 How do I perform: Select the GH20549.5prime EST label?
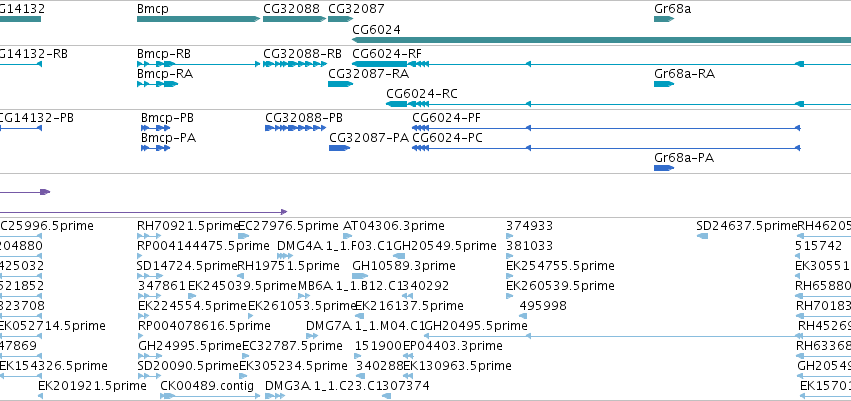click(x=445, y=246)
